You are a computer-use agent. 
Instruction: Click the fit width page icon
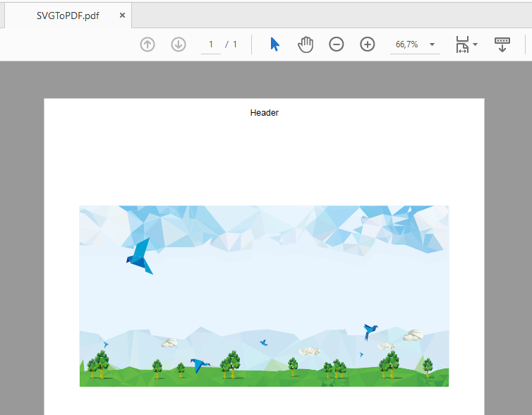coord(462,44)
